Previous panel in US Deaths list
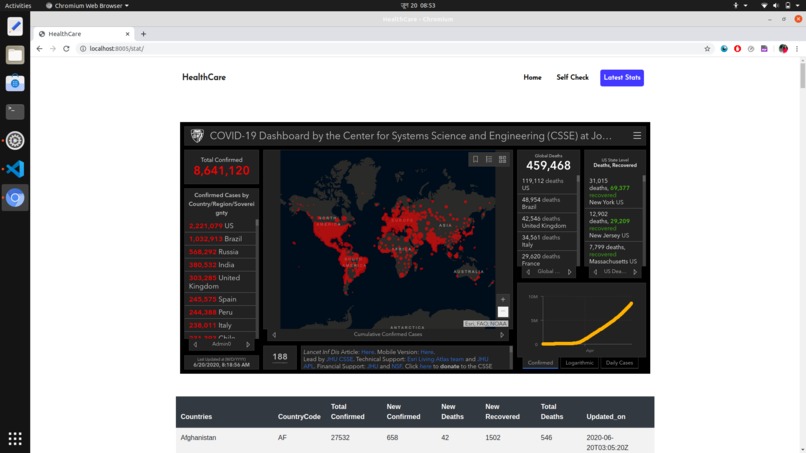This screenshot has height=453, width=806. [595, 272]
